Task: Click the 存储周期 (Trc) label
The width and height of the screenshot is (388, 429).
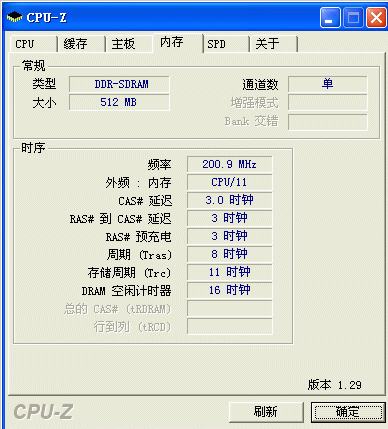Action: (129, 273)
